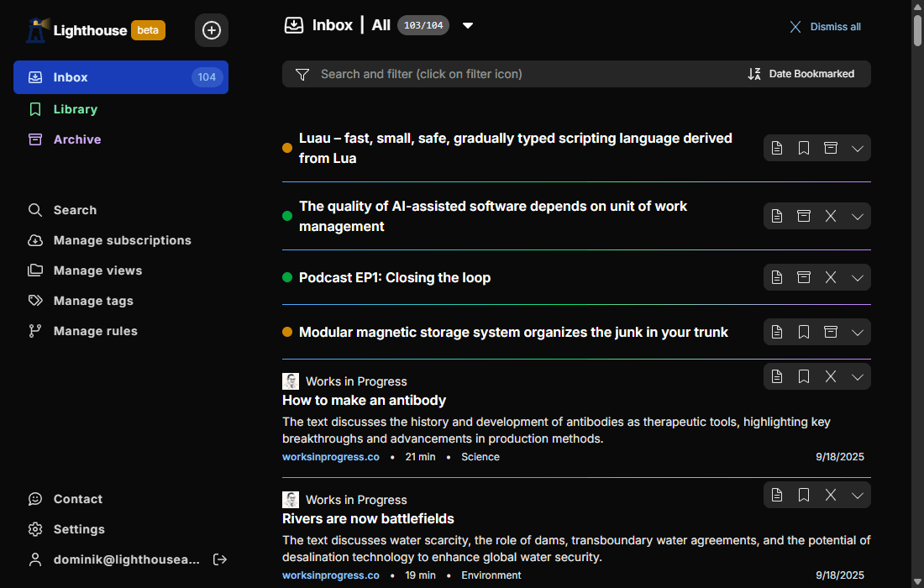
Task: Dismiss the Rivers are now battlefields article
Action: pyautogui.click(x=831, y=495)
